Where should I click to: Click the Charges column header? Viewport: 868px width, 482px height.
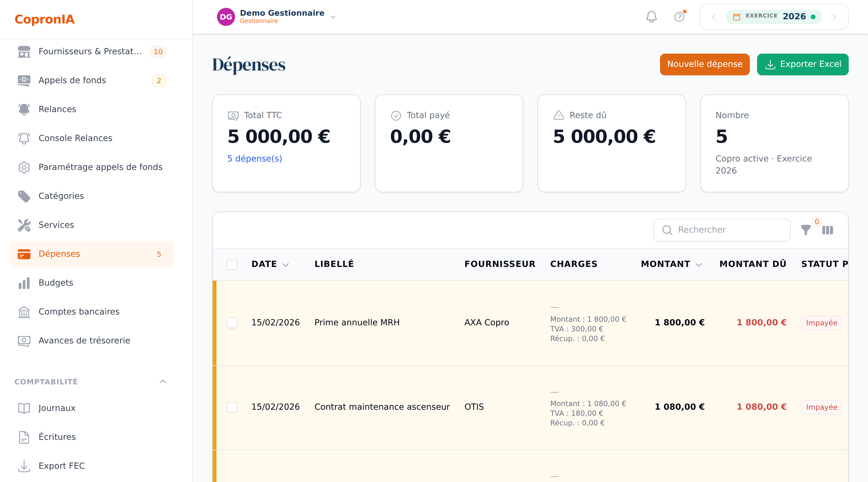tap(574, 264)
